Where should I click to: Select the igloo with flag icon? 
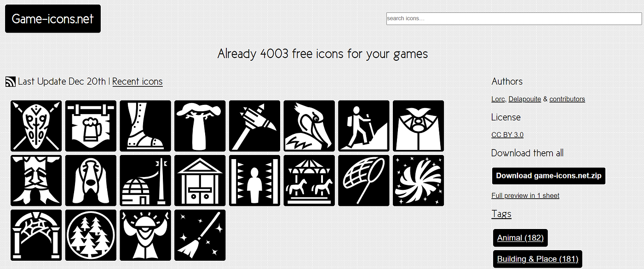point(145,181)
